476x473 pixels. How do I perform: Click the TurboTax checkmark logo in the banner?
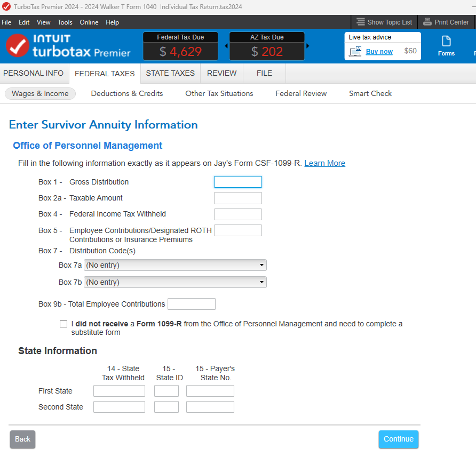(x=18, y=45)
